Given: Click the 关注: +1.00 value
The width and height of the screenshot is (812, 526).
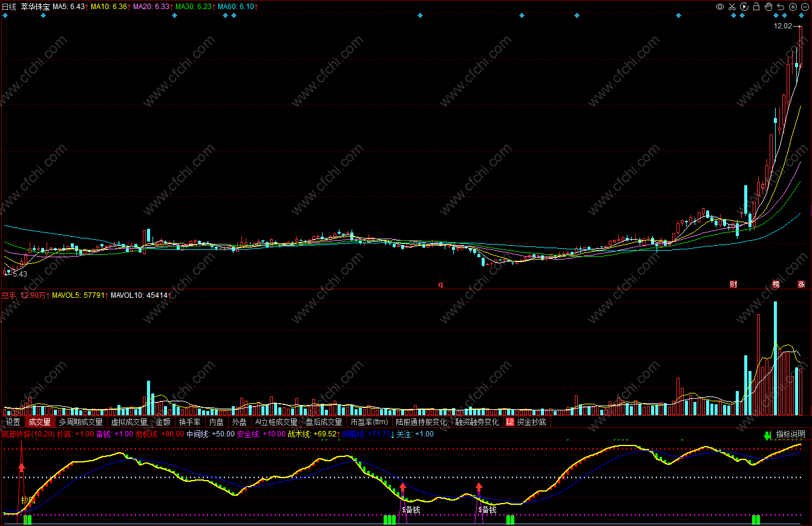Looking at the screenshot, I should [x=415, y=434].
